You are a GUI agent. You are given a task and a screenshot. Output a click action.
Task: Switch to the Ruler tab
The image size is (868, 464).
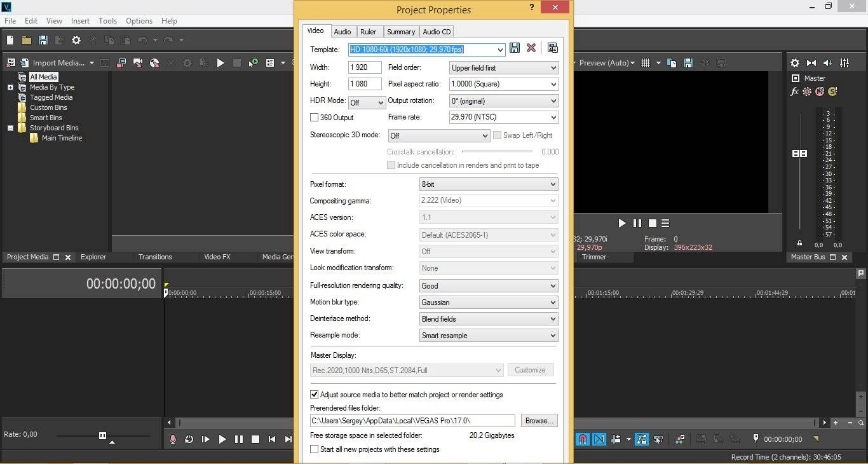[369, 32]
